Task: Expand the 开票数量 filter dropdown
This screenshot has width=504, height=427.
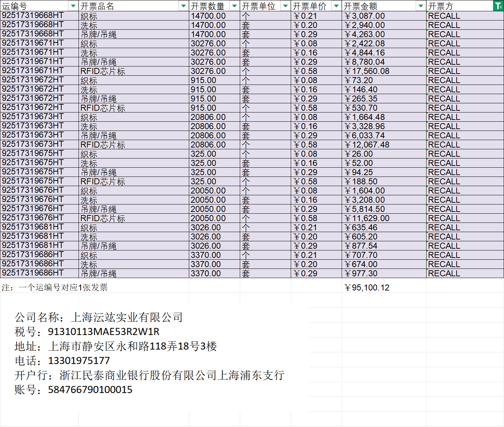Action: [x=234, y=6]
